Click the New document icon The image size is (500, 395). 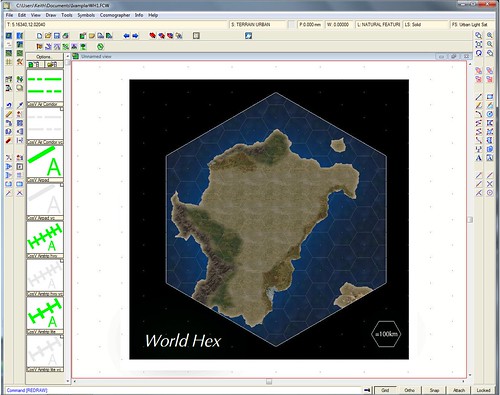pyautogui.click(x=39, y=36)
